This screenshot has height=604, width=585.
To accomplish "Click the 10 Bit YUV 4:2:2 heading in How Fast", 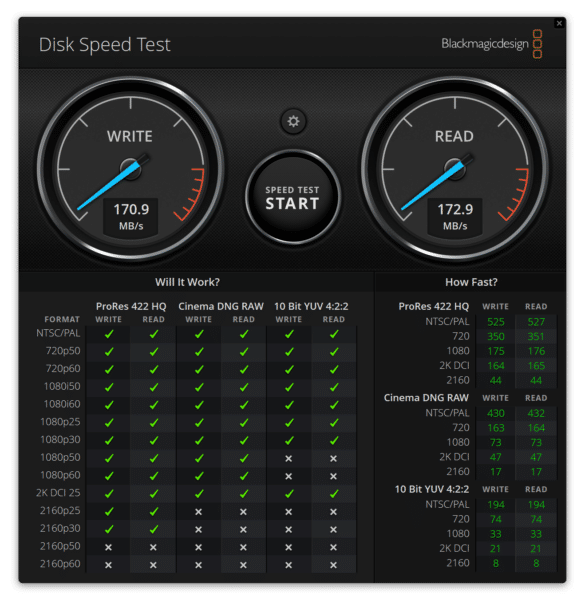I will [432, 489].
